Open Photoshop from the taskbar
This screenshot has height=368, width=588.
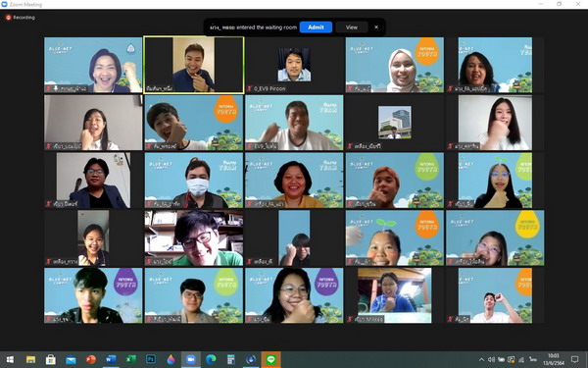(x=151, y=359)
